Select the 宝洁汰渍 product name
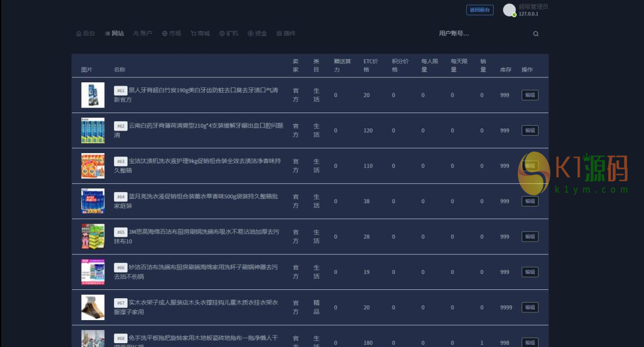Image resolution: width=644 pixels, height=347 pixels. coord(197,165)
